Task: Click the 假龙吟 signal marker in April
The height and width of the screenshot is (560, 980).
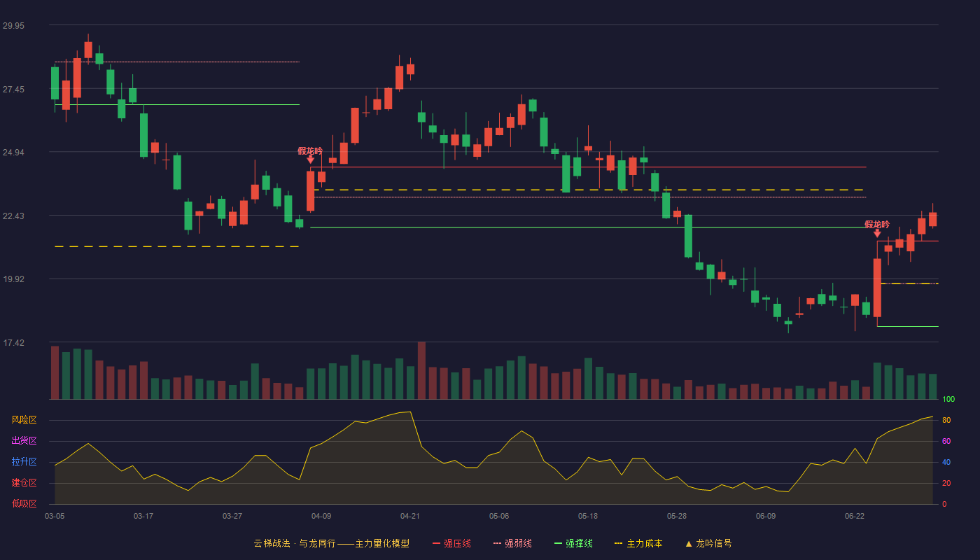Action: [310, 154]
